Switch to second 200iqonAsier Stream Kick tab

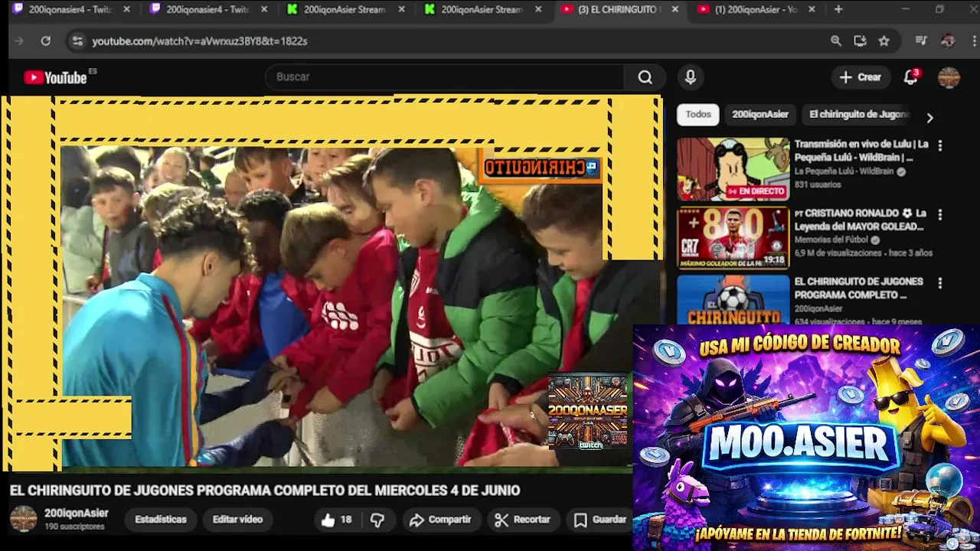482,9
